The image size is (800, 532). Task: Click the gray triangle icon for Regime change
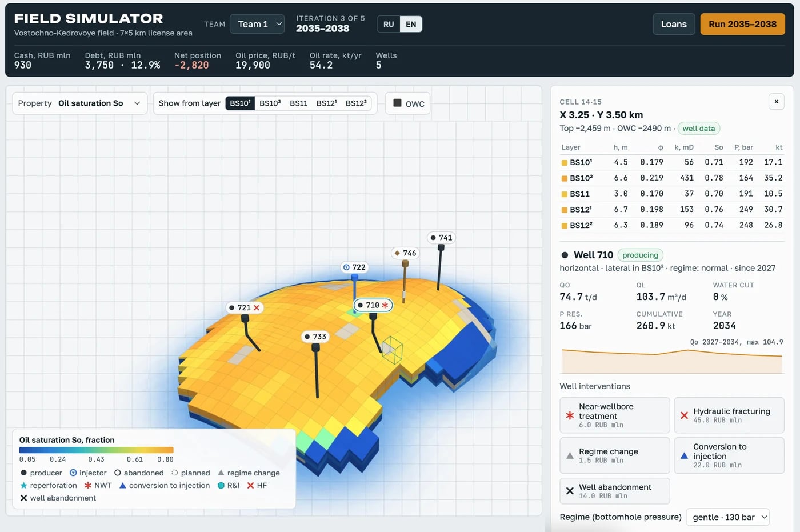coord(570,455)
